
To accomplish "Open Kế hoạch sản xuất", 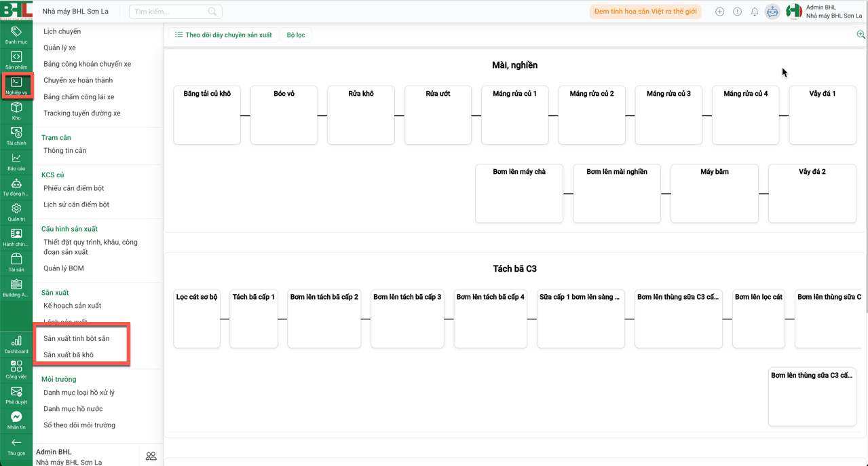I will coord(72,305).
